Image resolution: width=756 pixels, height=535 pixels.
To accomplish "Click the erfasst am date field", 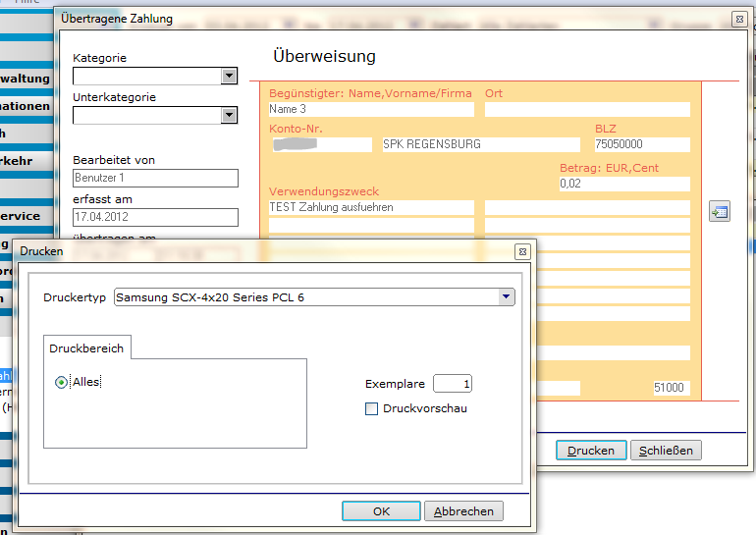I will click(155, 217).
